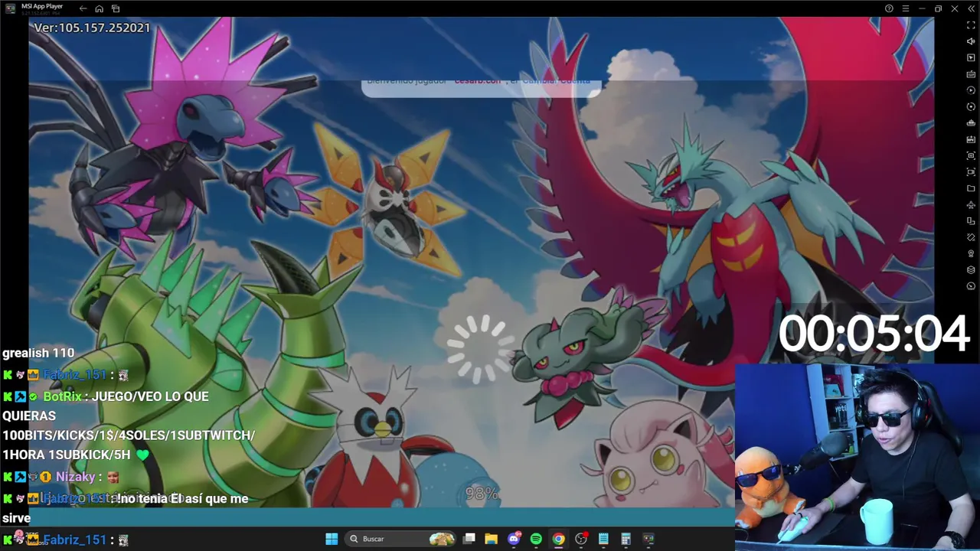
Task: Take a screenshot using the sidebar camera icon
Action: [x=971, y=155]
